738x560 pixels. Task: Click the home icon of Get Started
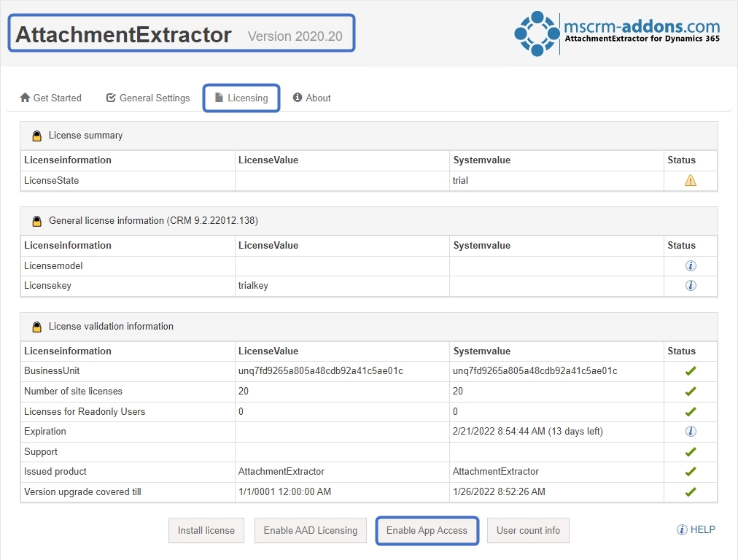[25, 98]
